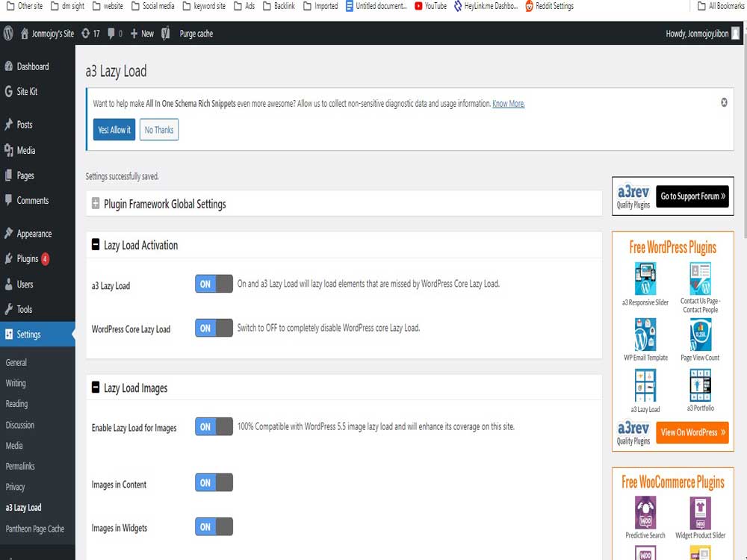Viewport: 747px width, 560px height.
Task: Click the WordPress logo in admin bar
Action: tap(8, 34)
